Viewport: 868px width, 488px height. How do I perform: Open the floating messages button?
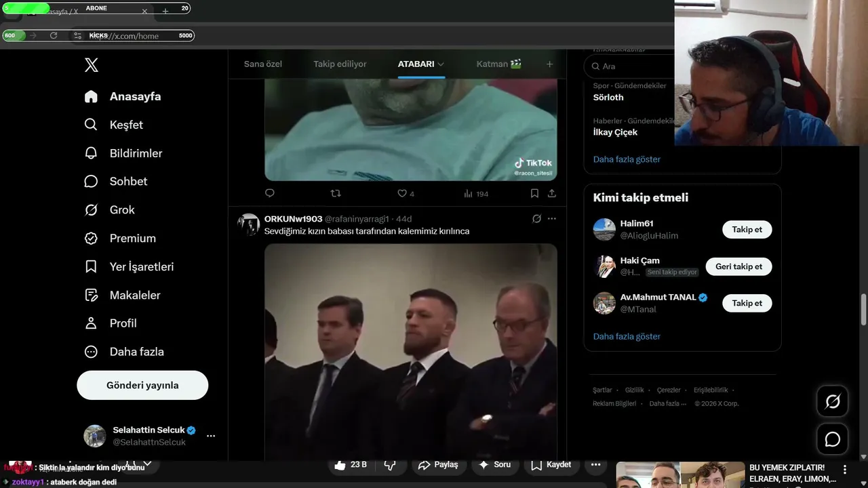[x=833, y=439]
